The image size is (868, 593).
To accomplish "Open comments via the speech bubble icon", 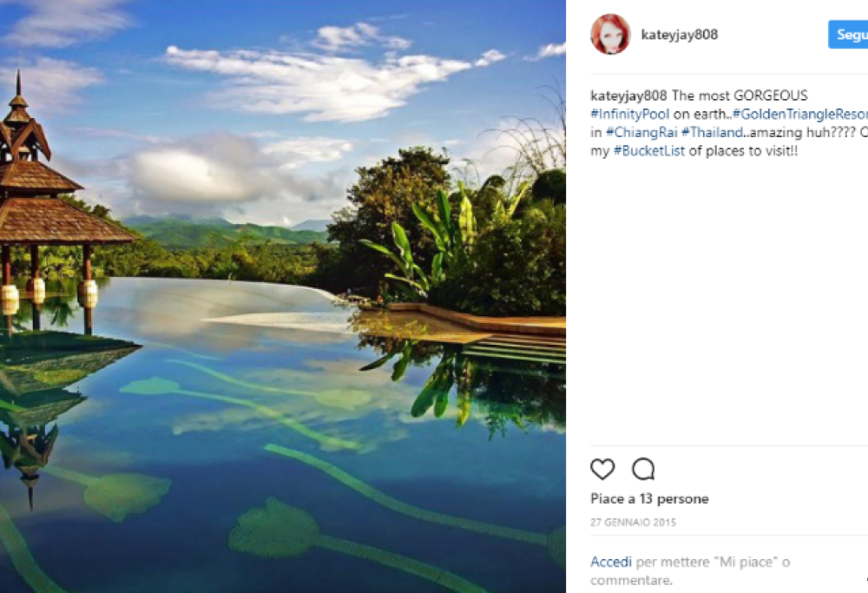I will [x=643, y=470].
